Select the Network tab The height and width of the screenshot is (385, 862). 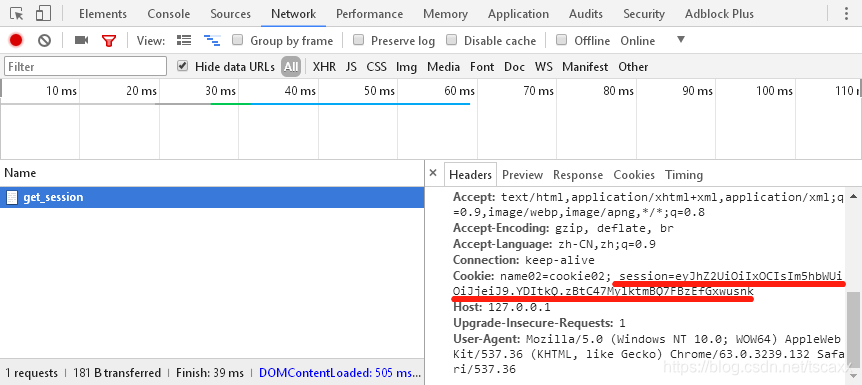294,14
